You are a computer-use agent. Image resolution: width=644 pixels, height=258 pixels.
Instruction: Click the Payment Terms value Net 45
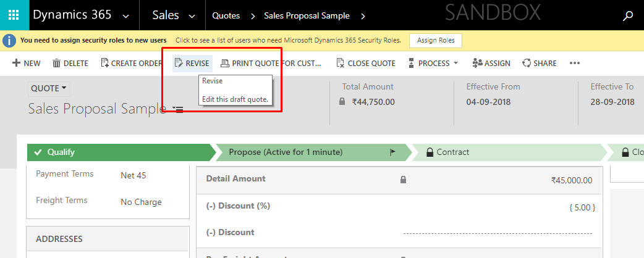click(x=133, y=175)
